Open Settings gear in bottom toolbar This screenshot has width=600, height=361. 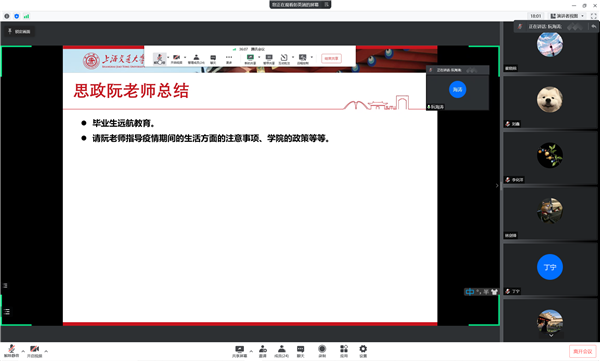[x=363, y=351]
